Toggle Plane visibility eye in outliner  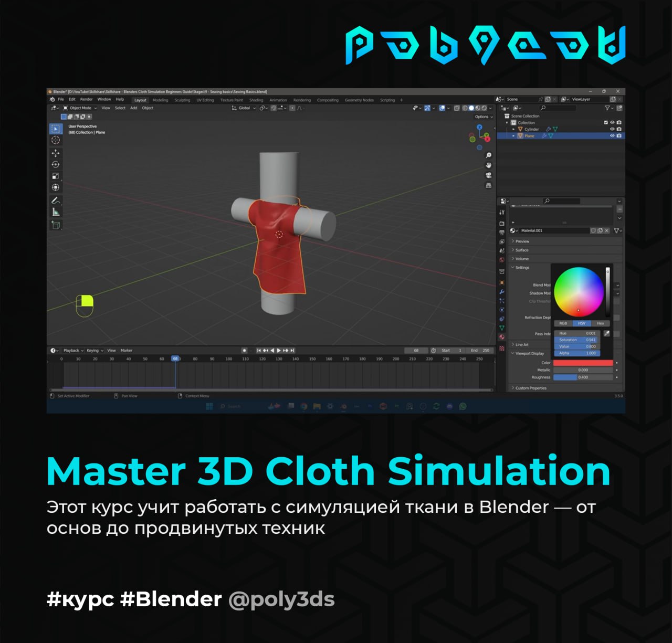612,136
